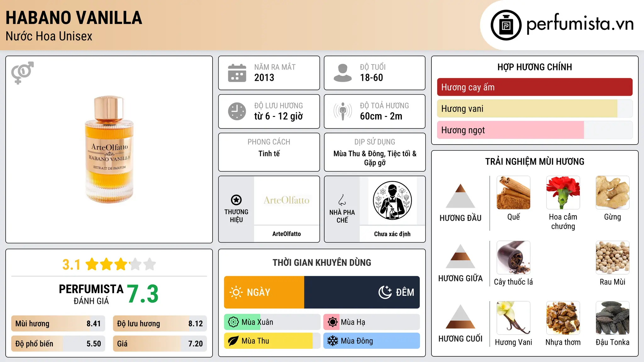This screenshot has width=644, height=362.
Task: Click the Hương giữa pyramid icon
Action: click(460, 256)
